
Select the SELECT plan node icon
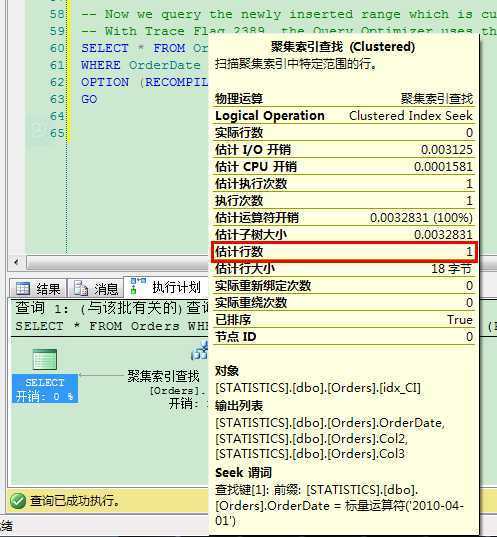(x=45, y=359)
